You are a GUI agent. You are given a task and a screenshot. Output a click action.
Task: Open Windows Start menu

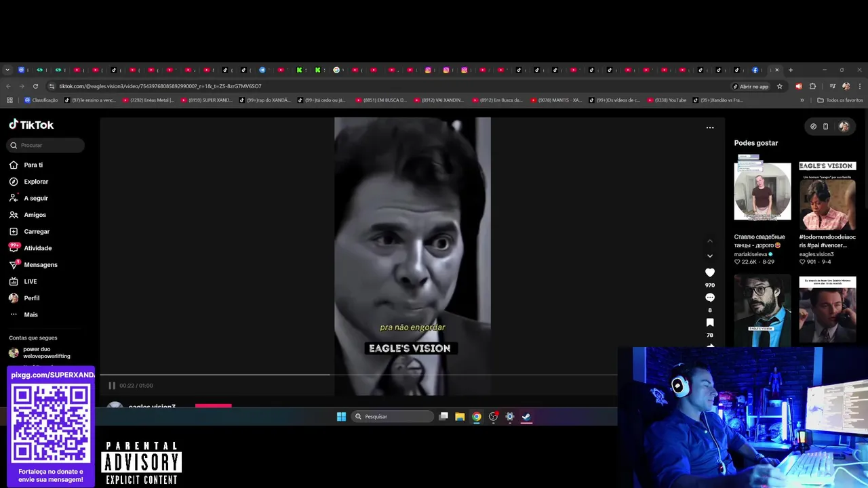341,417
